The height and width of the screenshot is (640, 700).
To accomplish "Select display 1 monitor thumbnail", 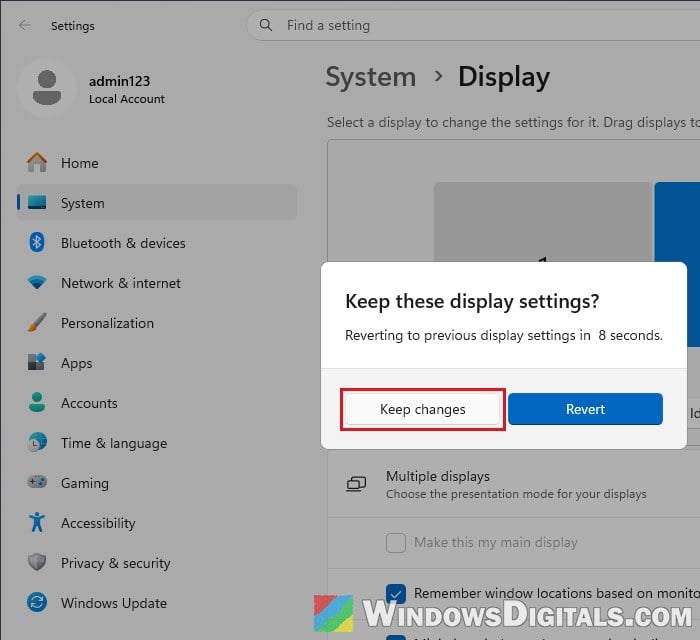I will click(x=543, y=222).
